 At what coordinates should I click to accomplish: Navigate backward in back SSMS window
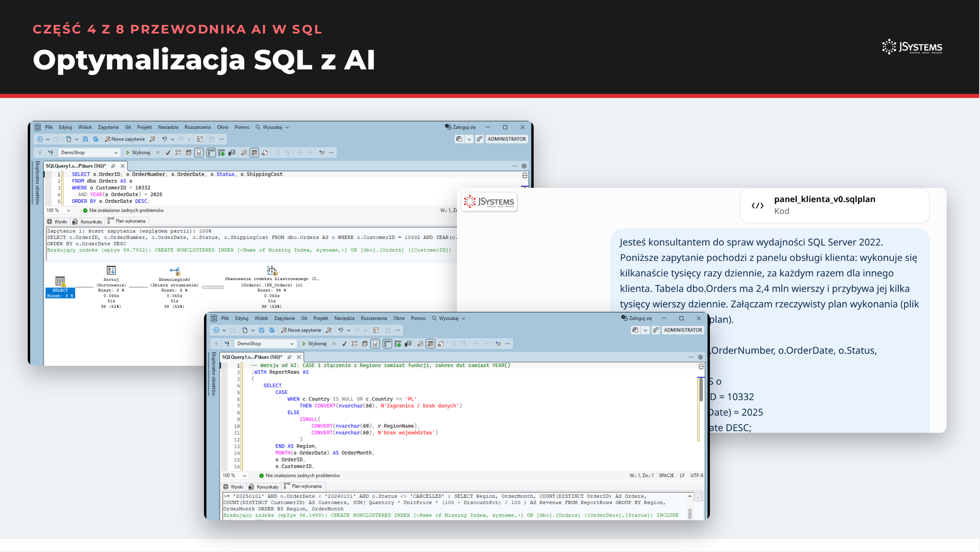click(x=40, y=139)
